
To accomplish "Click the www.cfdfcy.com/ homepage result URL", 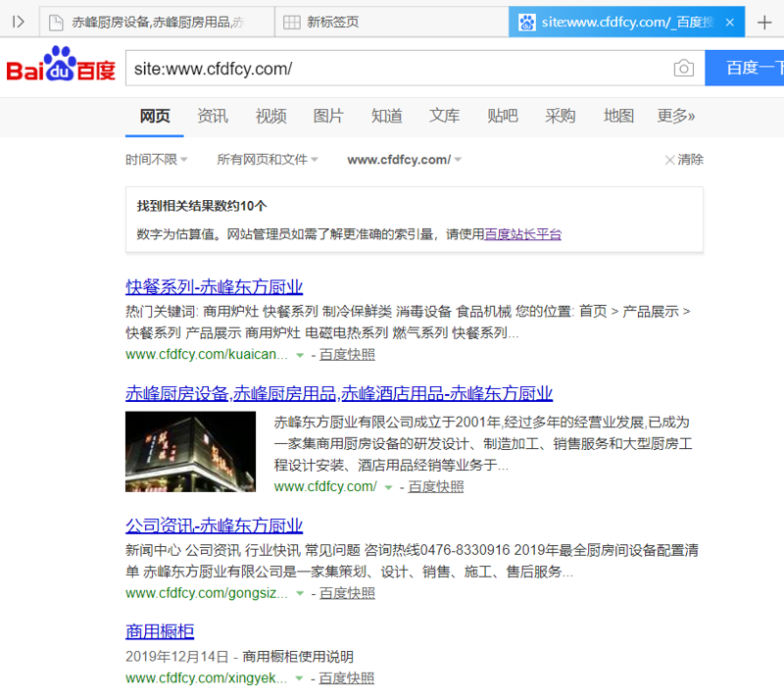I will (x=325, y=486).
